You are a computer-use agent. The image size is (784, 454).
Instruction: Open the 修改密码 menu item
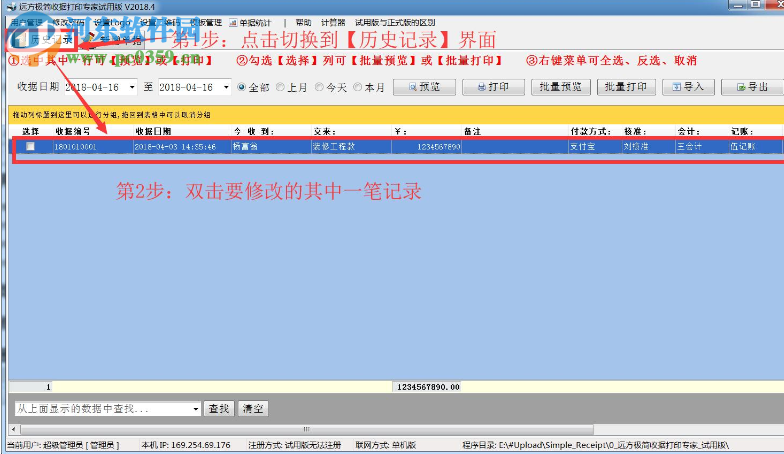68,22
